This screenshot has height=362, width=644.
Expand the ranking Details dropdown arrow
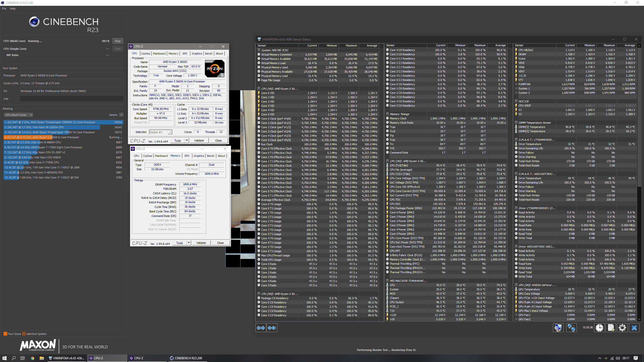pyautogui.click(x=121, y=115)
